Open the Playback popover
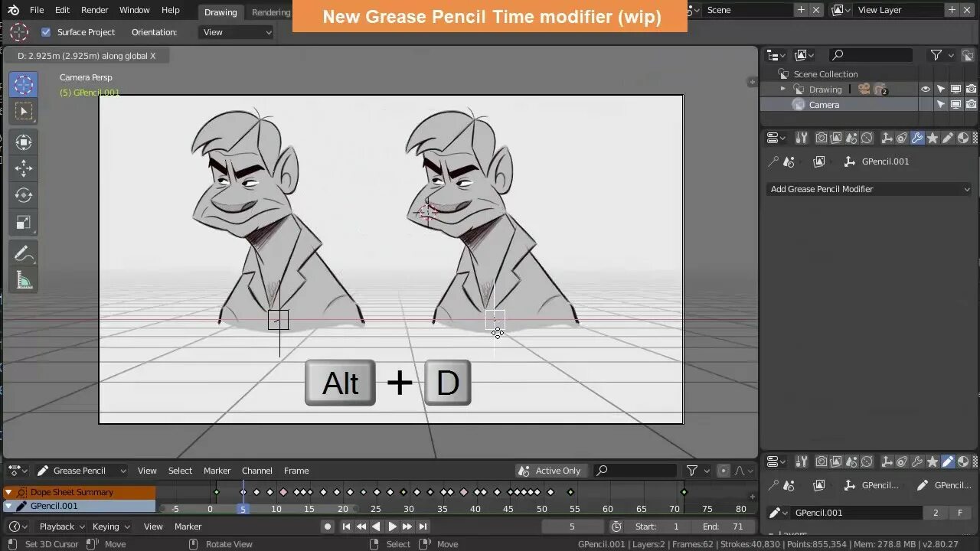980x551 pixels. pyautogui.click(x=62, y=527)
